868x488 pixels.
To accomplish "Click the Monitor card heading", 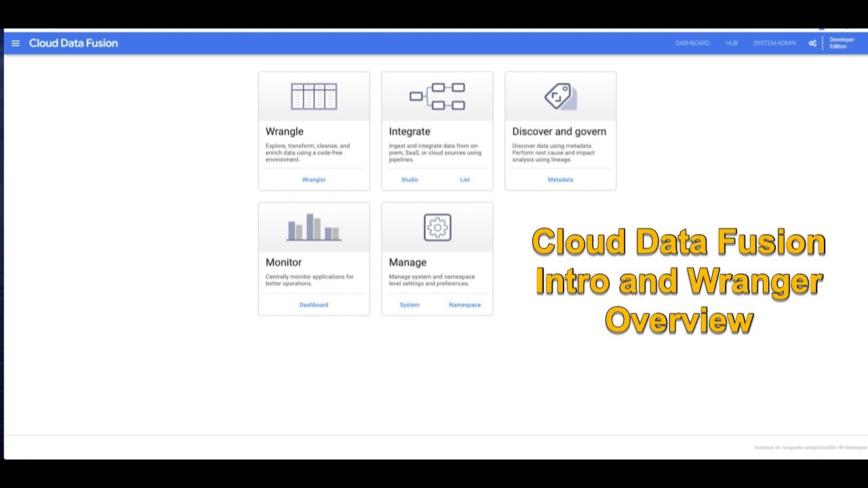I will pos(283,262).
